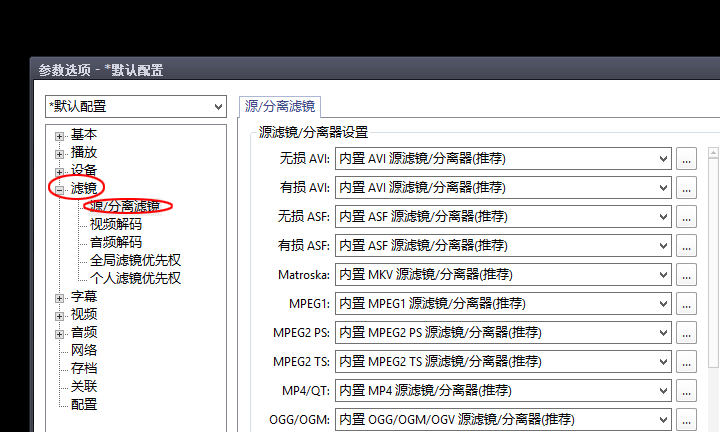Click the ellipsis button beside OGG/OGM

[x=686, y=419]
